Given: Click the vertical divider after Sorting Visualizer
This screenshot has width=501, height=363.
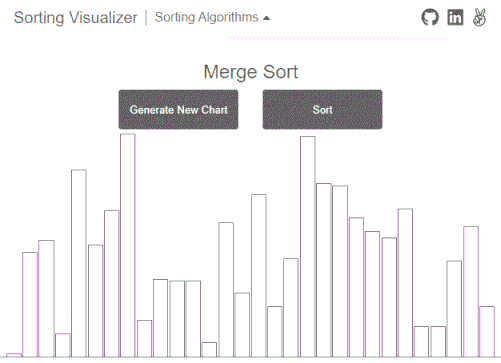Looking at the screenshot, I should tap(146, 18).
